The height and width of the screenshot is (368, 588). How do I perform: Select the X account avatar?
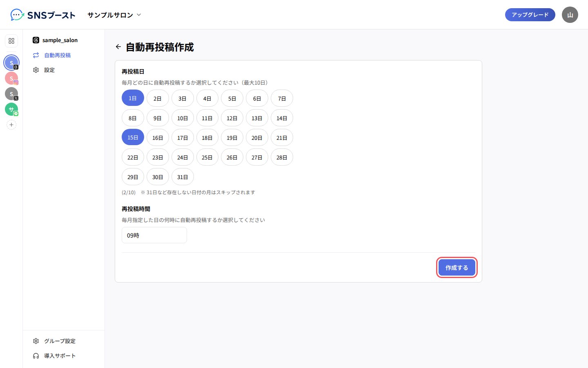[x=11, y=94]
